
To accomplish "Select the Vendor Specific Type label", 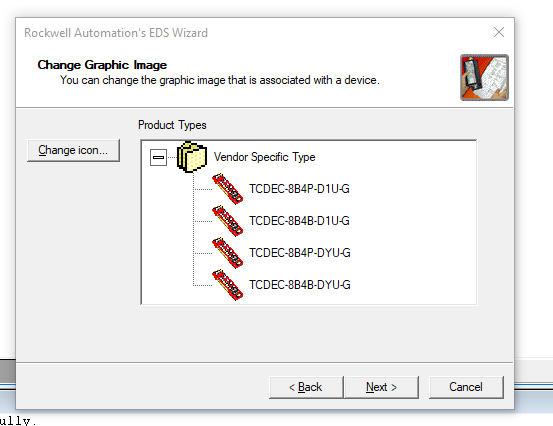I will point(265,157).
